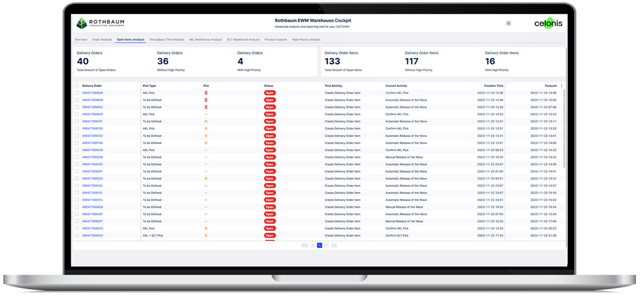This screenshot has height=296, width=644.
Task: Click the red priority icon for order 499477098808
Action: pos(206,93)
